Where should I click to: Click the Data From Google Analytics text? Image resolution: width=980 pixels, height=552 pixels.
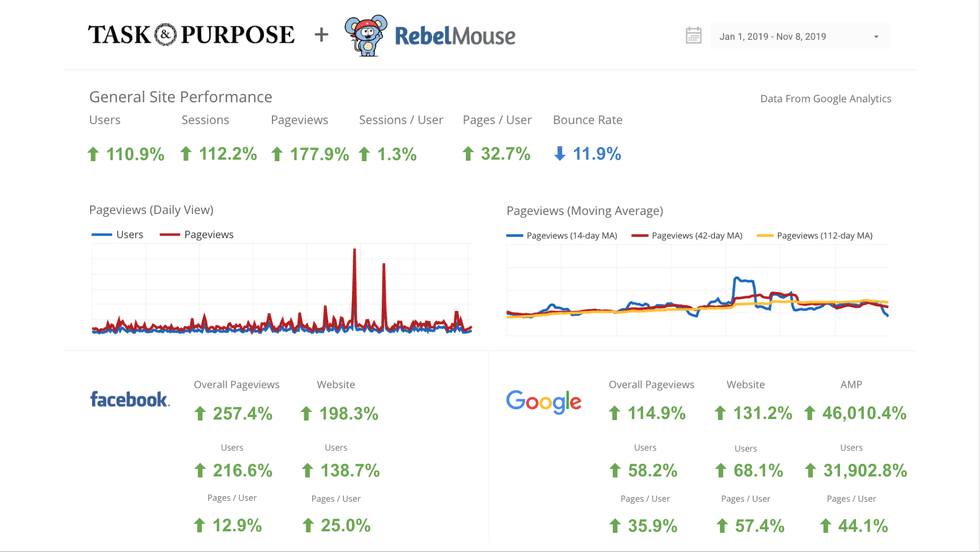coord(825,99)
